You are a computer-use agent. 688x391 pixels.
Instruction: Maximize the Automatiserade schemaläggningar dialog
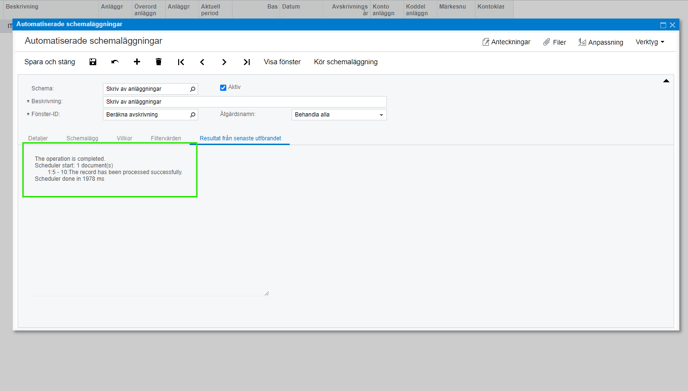(x=663, y=25)
